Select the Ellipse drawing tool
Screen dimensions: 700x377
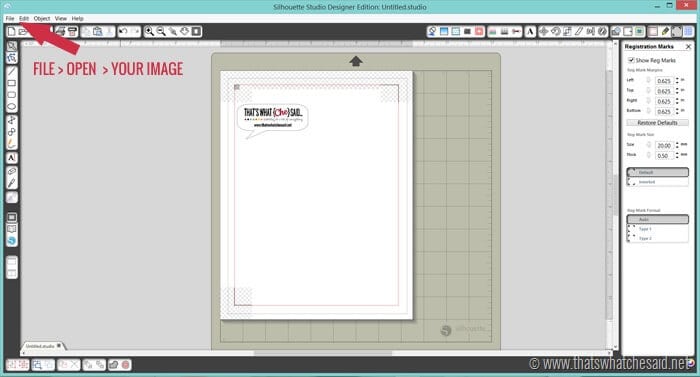[x=12, y=107]
